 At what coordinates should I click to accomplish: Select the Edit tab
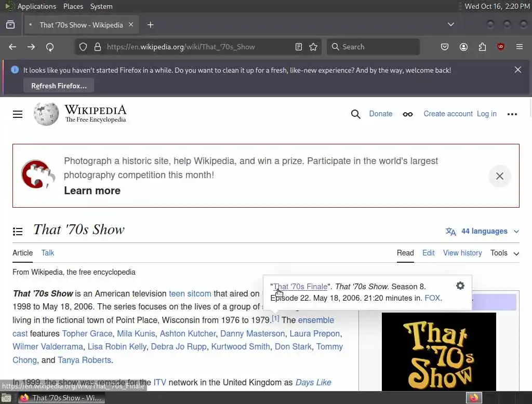tap(428, 253)
